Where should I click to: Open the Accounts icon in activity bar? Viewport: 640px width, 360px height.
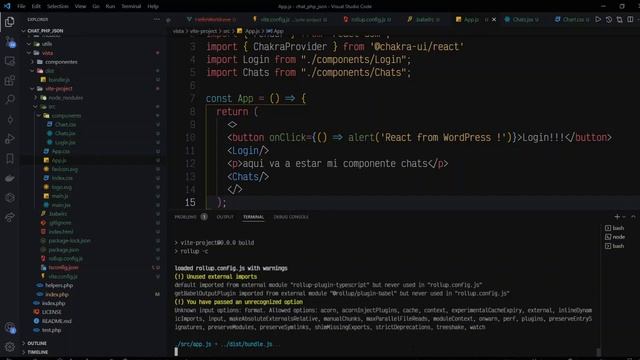tap(10, 328)
